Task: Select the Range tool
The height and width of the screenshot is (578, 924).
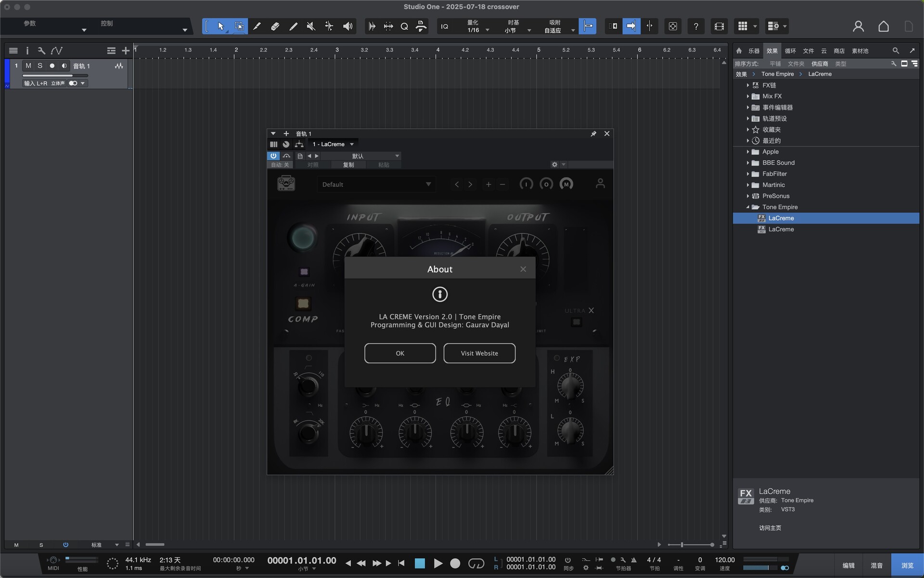Action: [x=239, y=26]
